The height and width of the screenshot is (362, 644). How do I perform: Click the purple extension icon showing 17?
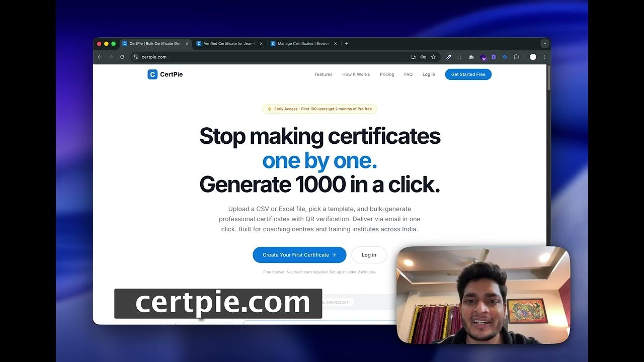tap(483, 57)
